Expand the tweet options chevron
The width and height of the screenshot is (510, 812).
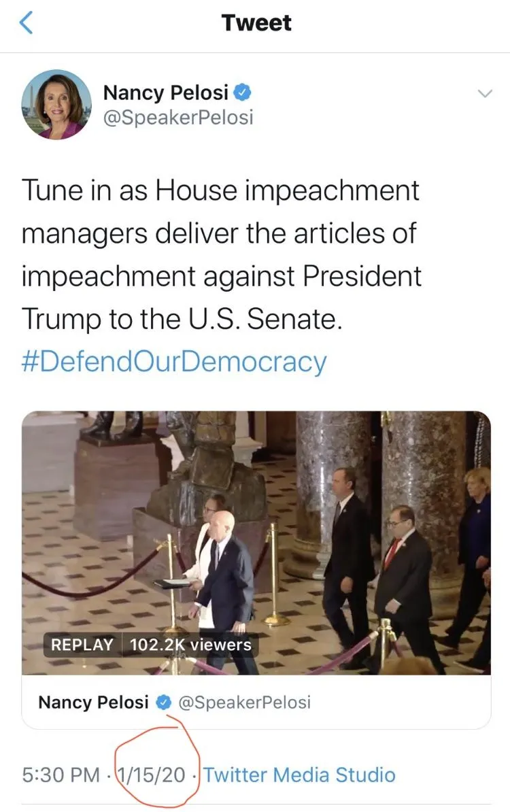(x=485, y=94)
